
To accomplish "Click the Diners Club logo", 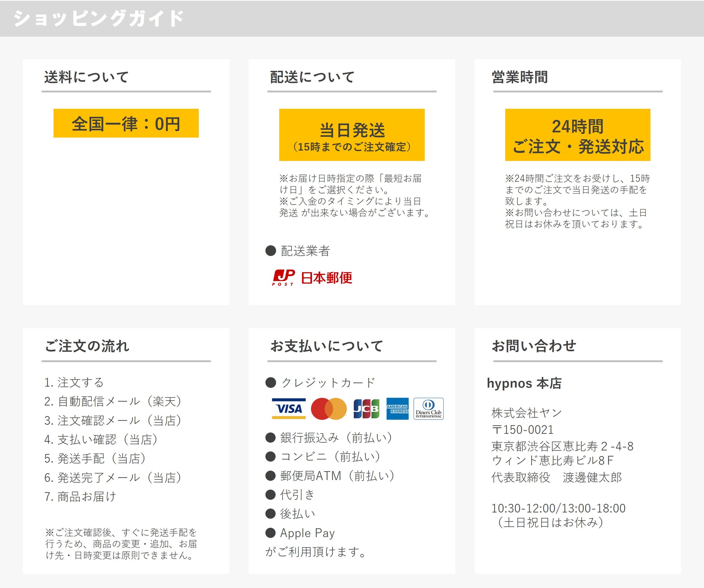I will pos(429,409).
